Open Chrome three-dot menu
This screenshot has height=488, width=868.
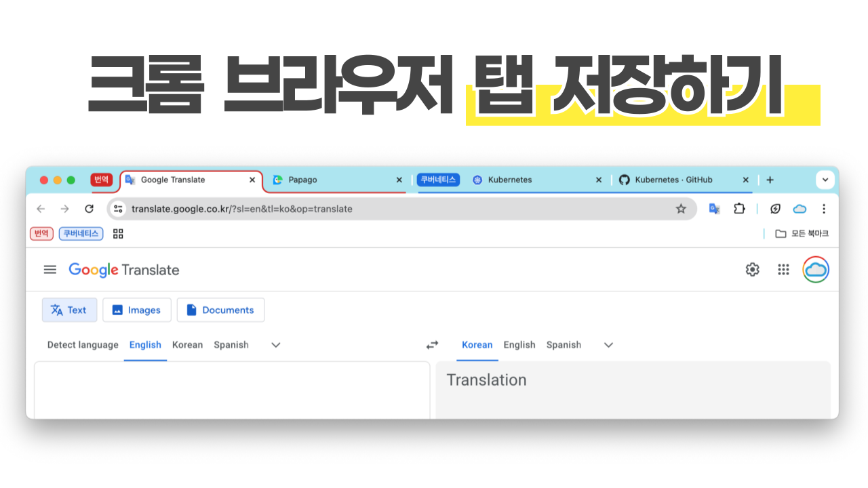coord(824,209)
